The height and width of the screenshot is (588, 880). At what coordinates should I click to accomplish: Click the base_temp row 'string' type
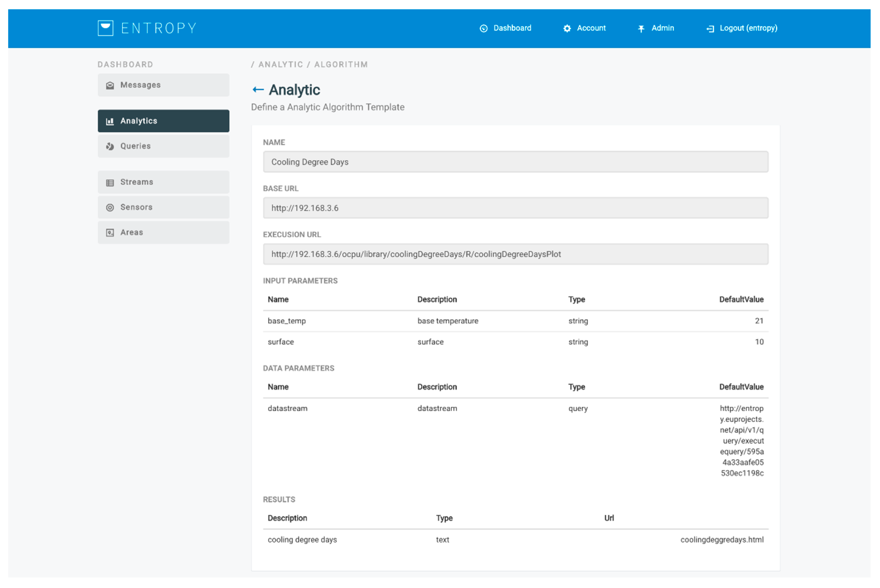[x=578, y=321]
